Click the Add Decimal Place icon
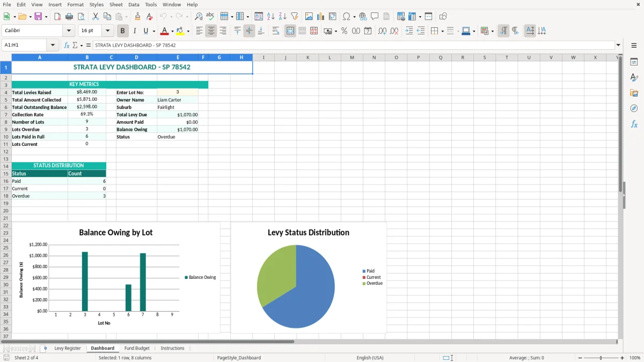644x362 pixels. [383, 31]
